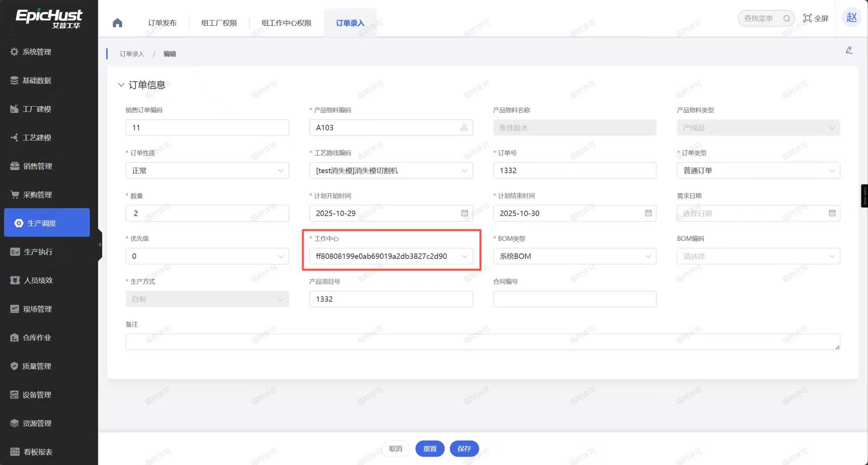Switch to the 订单发布 tab
The width and height of the screenshot is (868, 465).
(x=162, y=23)
